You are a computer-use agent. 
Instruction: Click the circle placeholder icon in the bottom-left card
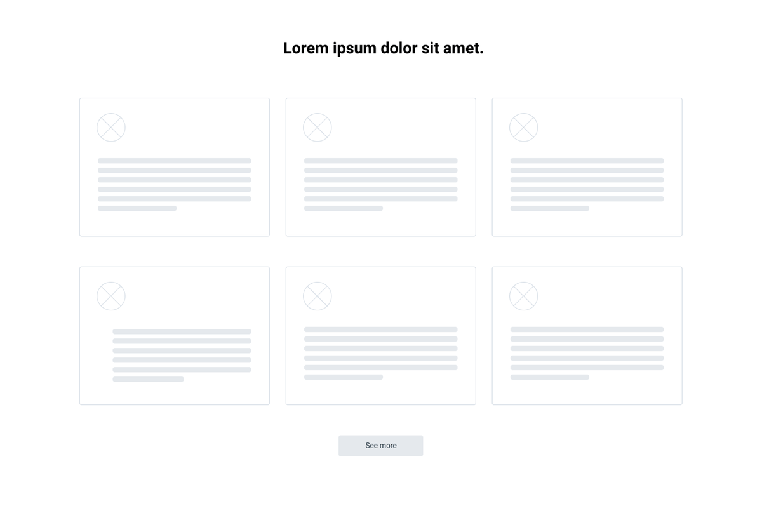pos(111,296)
